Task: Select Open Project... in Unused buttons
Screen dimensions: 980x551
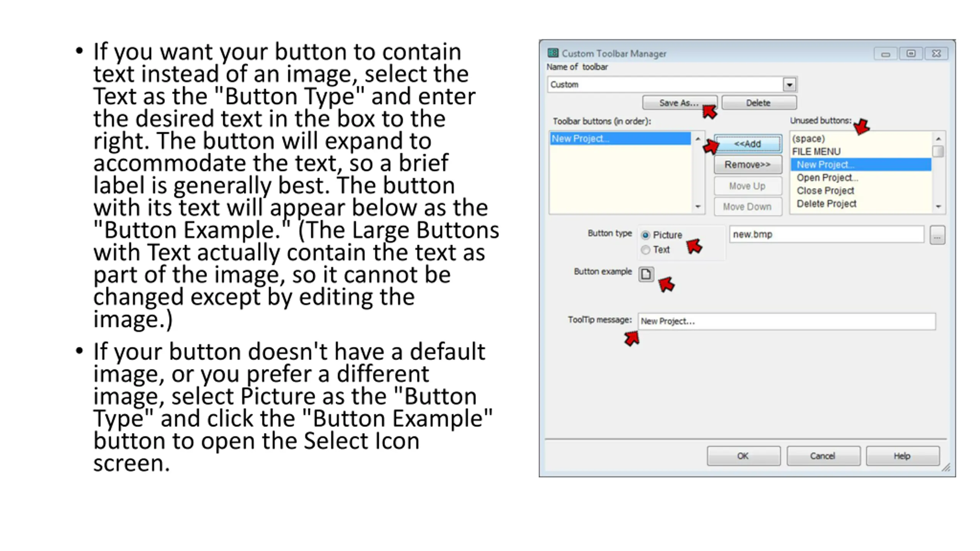Action: [x=861, y=178]
